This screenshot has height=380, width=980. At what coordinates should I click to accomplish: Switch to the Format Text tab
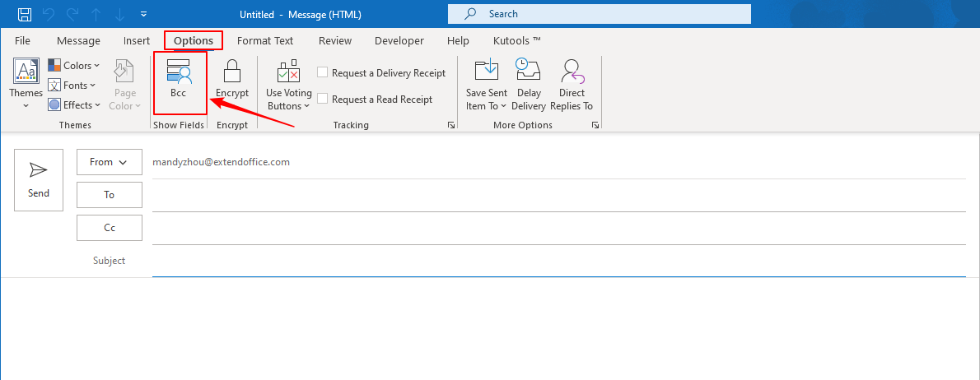(x=265, y=40)
